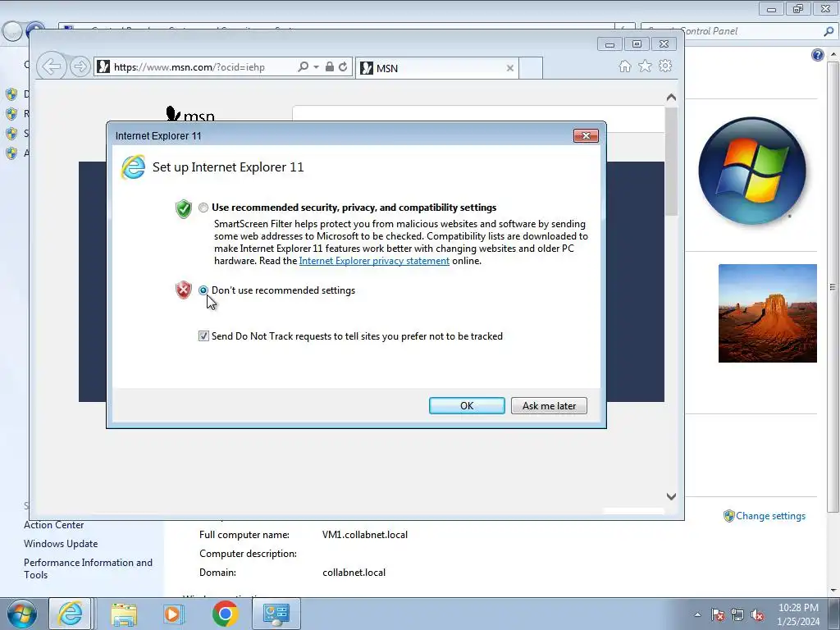This screenshot has width=840, height=630.
Task: Open the Windows Start menu orb
Action: [22, 614]
